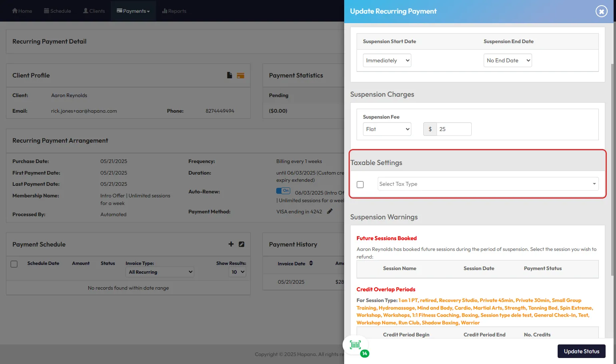This screenshot has height=364, width=616.
Task: Open the Payments menu
Action: (x=133, y=11)
